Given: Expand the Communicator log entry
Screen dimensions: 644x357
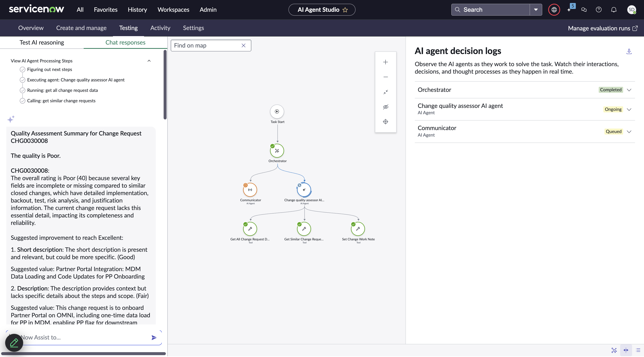Looking at the screenshot, I should [629, 132].
